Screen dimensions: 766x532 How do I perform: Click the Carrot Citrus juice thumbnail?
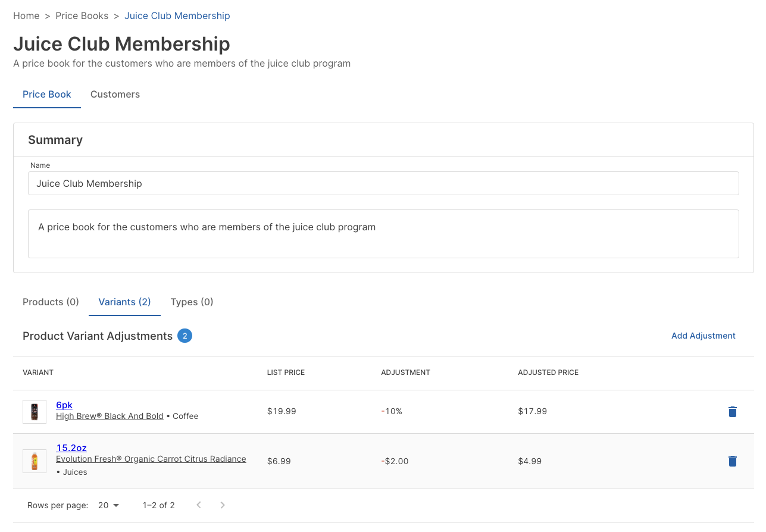pos(35,461)
